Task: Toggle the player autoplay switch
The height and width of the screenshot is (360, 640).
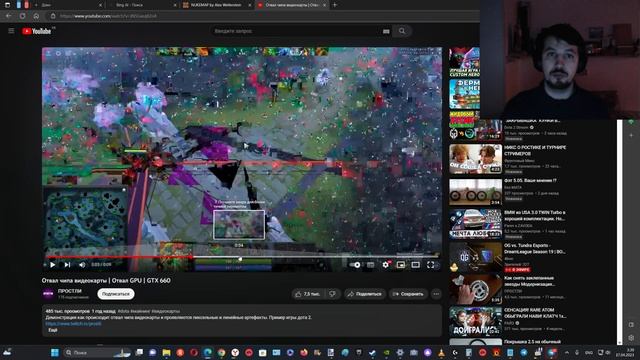Action: 355,265
